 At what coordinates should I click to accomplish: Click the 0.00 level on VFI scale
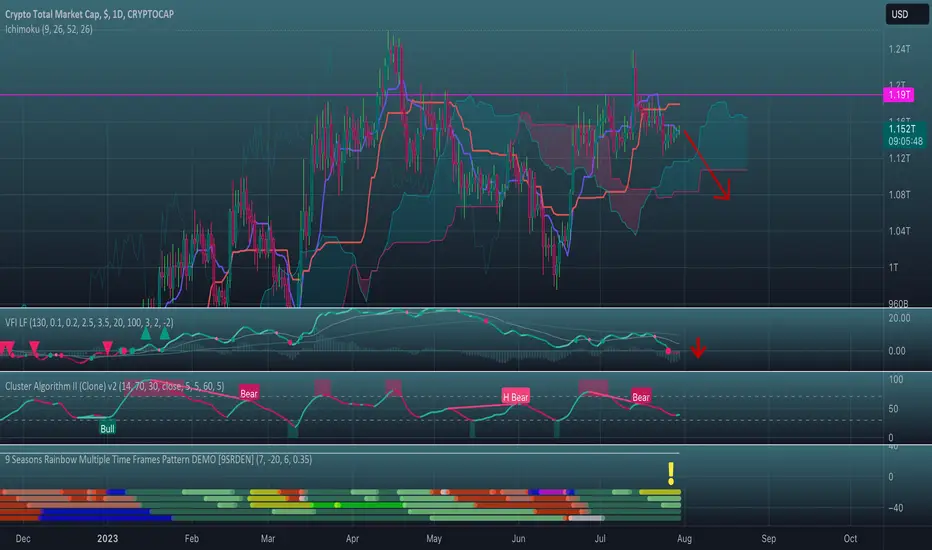[897, 351]
